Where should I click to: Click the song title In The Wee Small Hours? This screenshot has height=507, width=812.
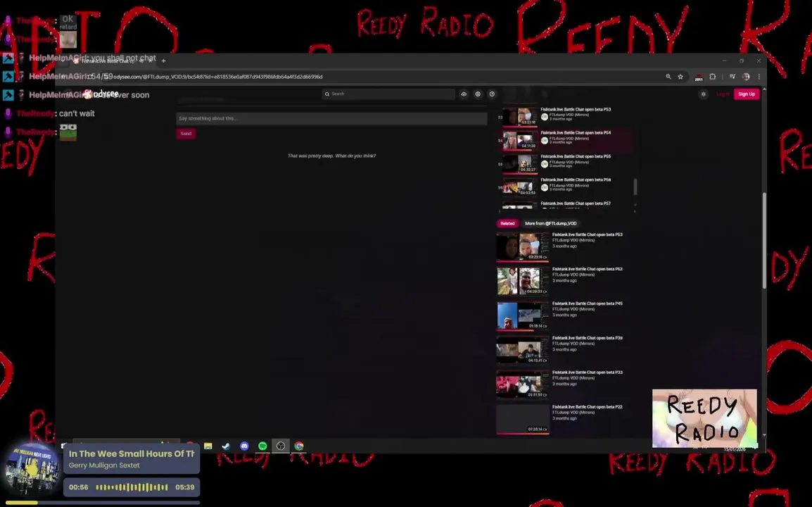point(132,453)
